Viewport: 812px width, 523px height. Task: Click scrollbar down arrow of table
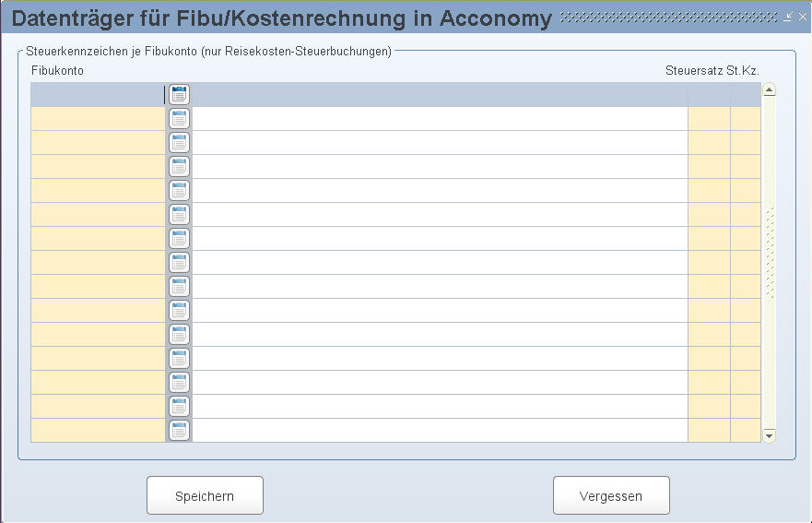(770, 435)
